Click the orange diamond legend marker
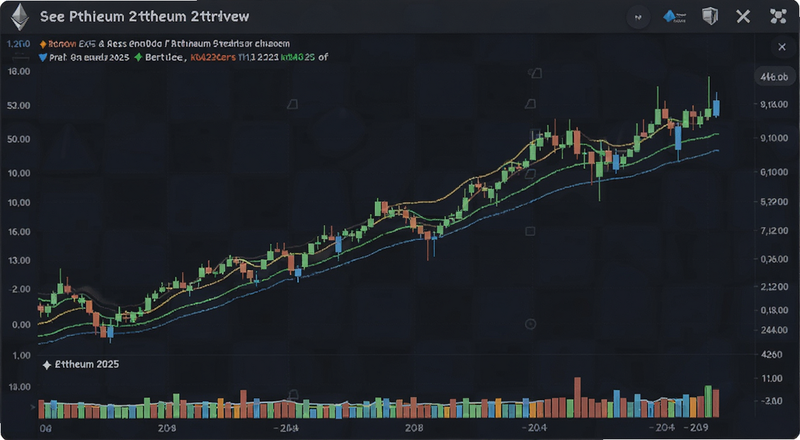Image resolution: width=800 pixels, height=440 pixels. coord(42,44)
